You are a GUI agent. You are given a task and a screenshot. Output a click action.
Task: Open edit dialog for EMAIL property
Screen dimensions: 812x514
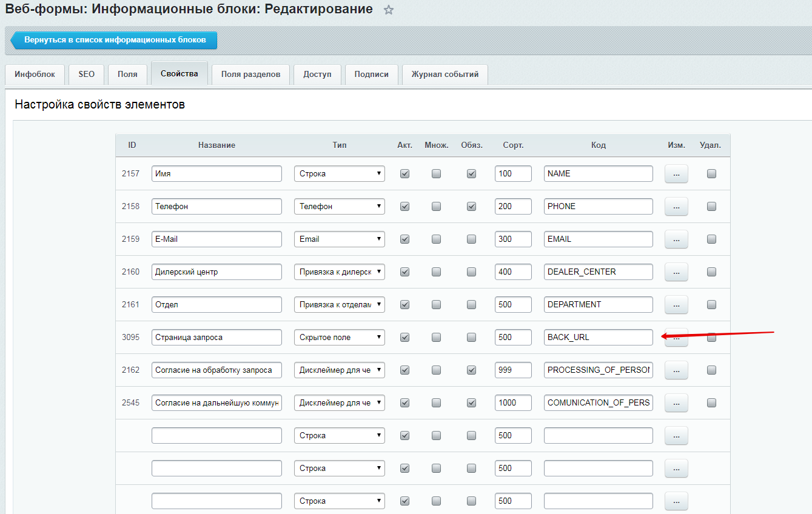pos(676,239)
